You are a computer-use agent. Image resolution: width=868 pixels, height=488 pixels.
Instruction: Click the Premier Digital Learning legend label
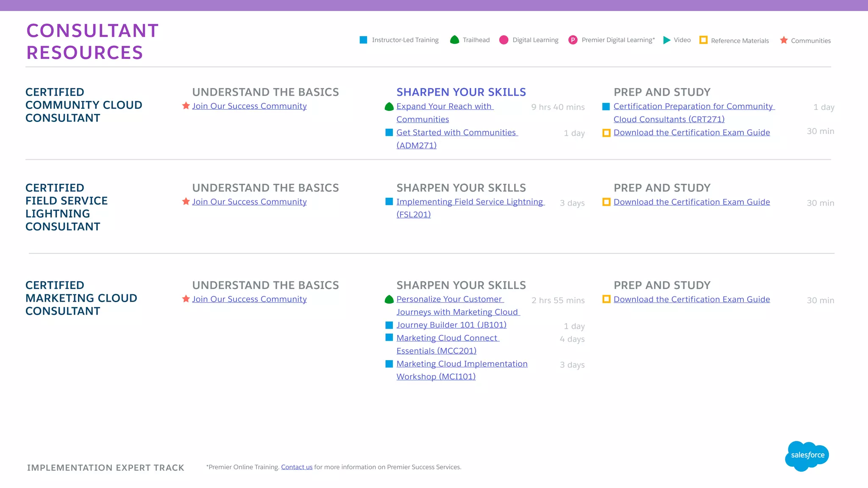tap(618, 40)
